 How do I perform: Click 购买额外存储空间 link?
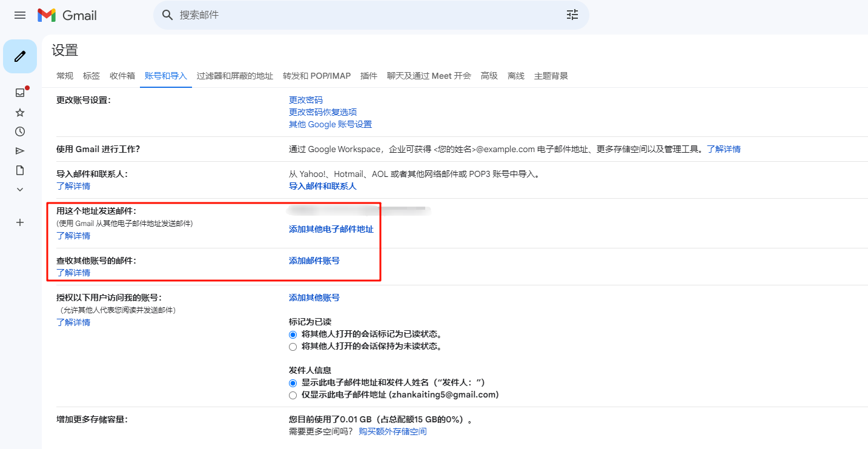point(393,431)
